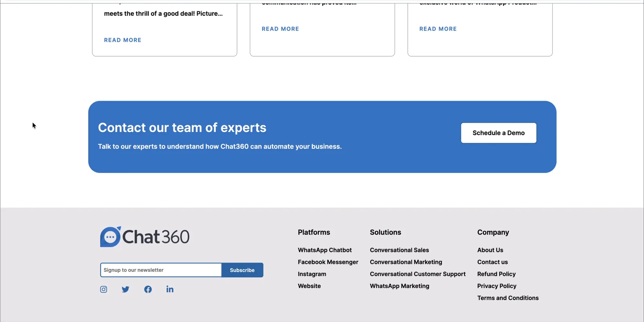Image resolution: width=644 pixels, height=322 pixels.
Task: Click the Subscribe newsletter button
Action: (x=242, y=270)
